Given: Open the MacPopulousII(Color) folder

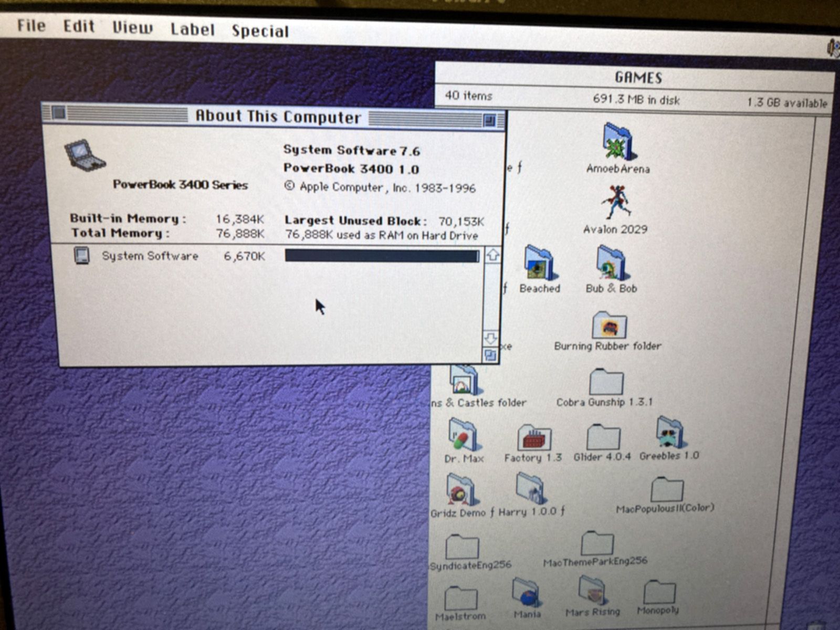Looking at the screenshot, I should 667,490.
